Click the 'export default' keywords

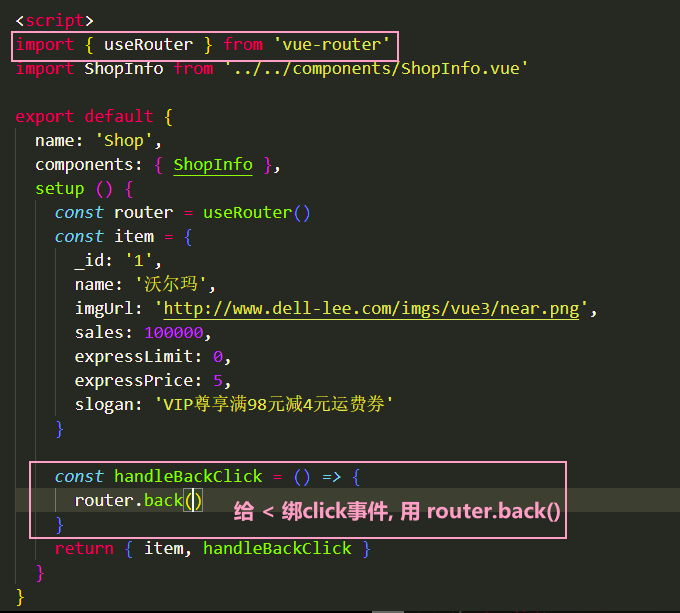tap(84, 116)
